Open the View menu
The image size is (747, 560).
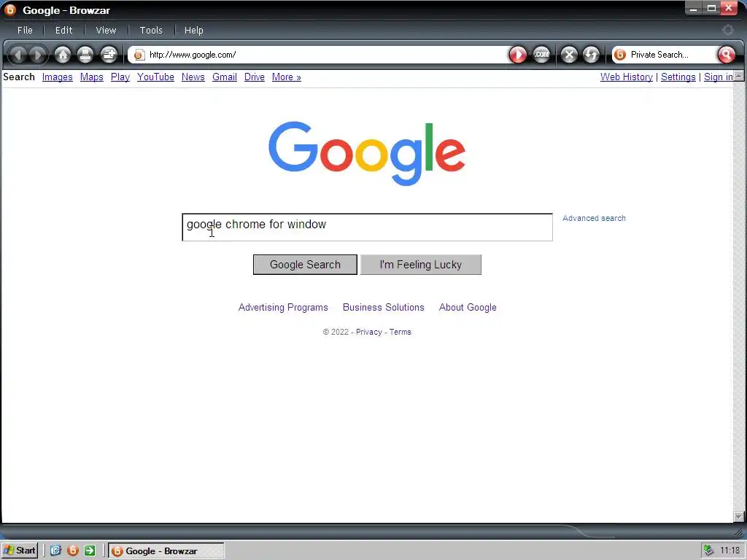106,30
